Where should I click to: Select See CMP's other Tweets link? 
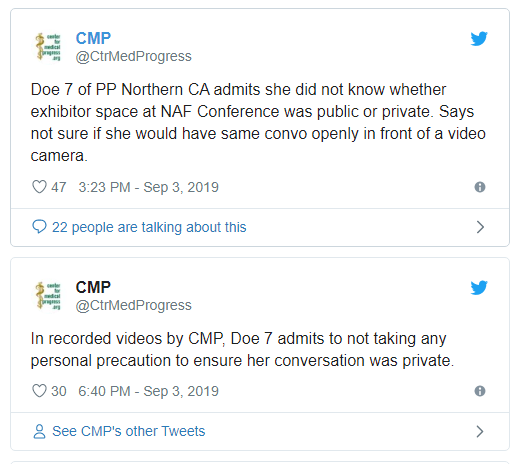pyautogui.click(x=129, y=431)
